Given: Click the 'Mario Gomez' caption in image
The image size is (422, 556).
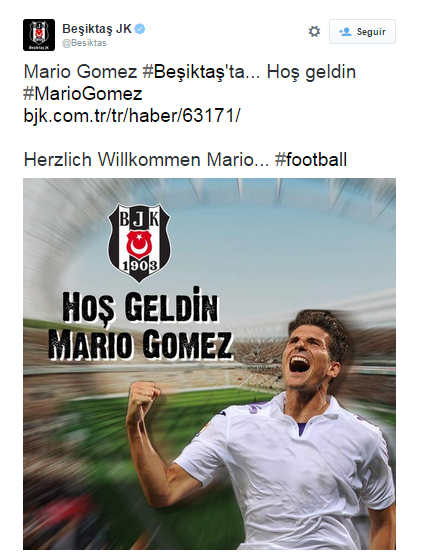Looking at the screenshot, I should point(140,343).
